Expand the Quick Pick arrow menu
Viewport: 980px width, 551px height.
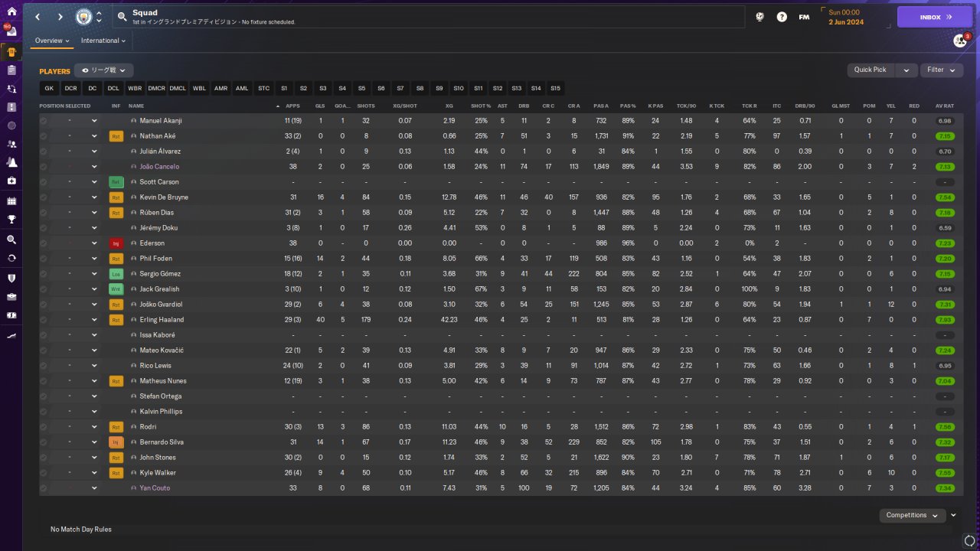[x=906, y=70]
